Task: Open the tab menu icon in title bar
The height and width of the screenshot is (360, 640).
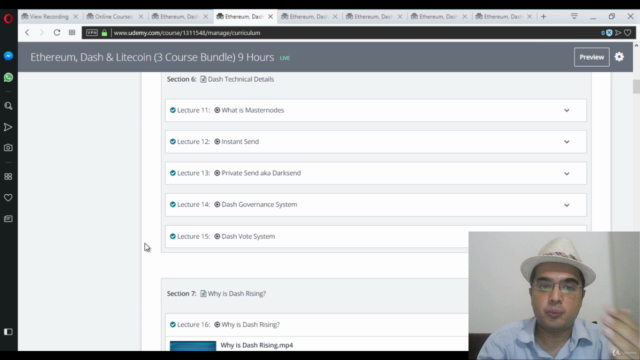Action: [574, 16]
